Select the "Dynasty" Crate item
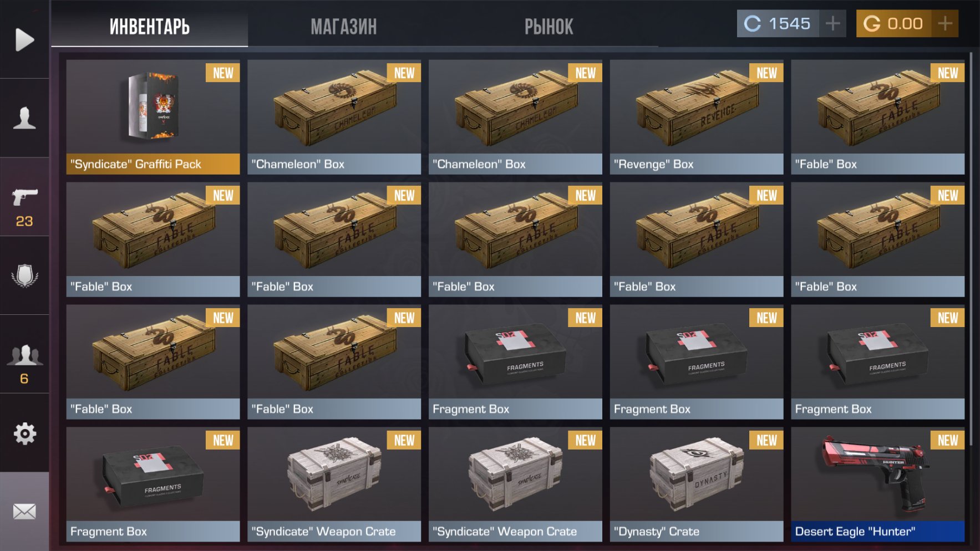The image size is (980, 551). pyautogui.click(x=697, y=484)
